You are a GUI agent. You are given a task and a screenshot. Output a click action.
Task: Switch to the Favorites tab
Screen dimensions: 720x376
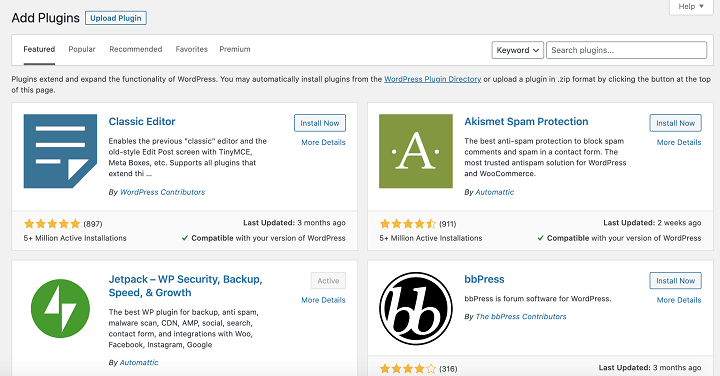(x=191, y=49)
